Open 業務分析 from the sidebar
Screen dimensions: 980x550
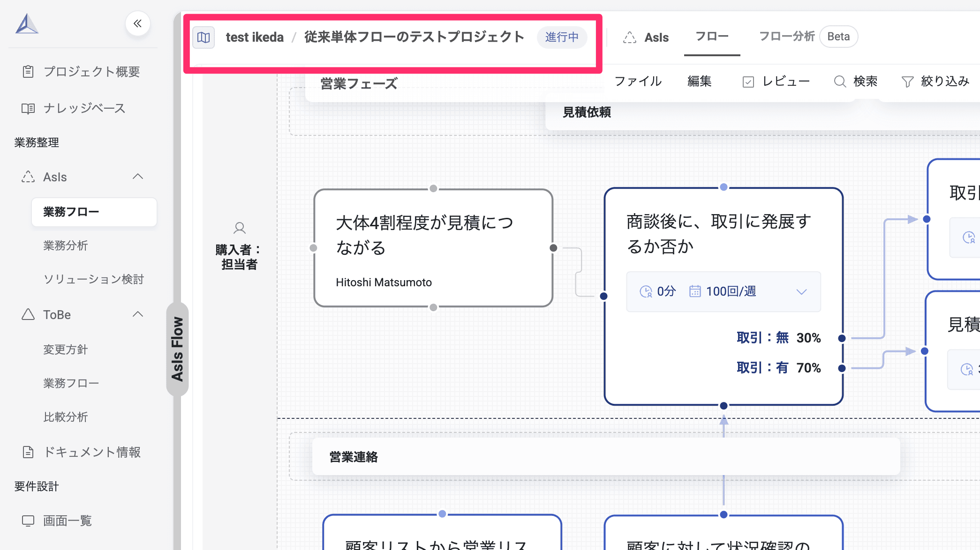point(65,245)
